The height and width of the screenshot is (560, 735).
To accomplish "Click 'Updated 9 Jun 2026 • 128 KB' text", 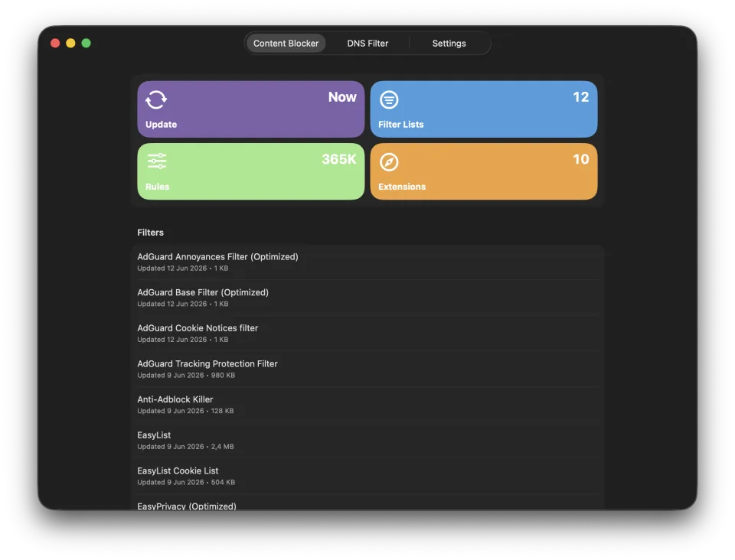I will click(185, 411).
